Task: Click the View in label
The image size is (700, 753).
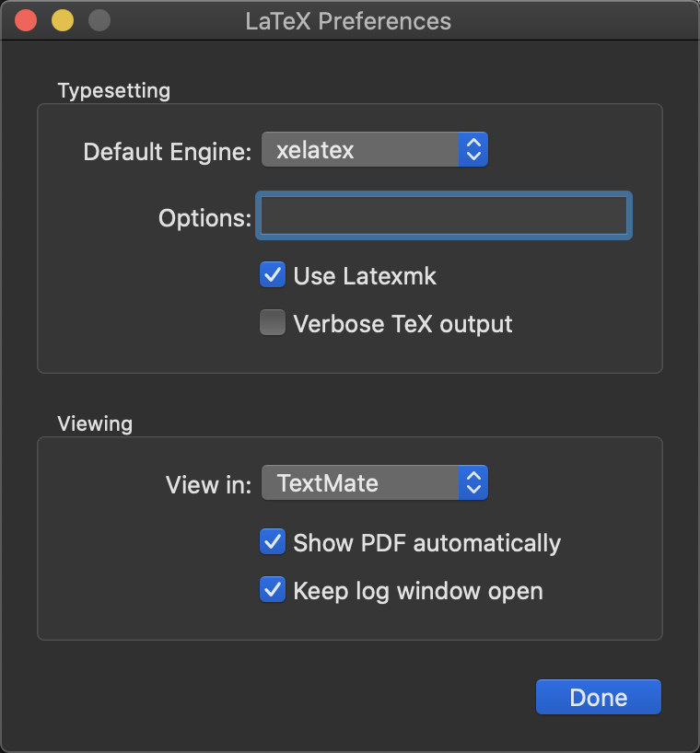Action: [x=208, y=484]
